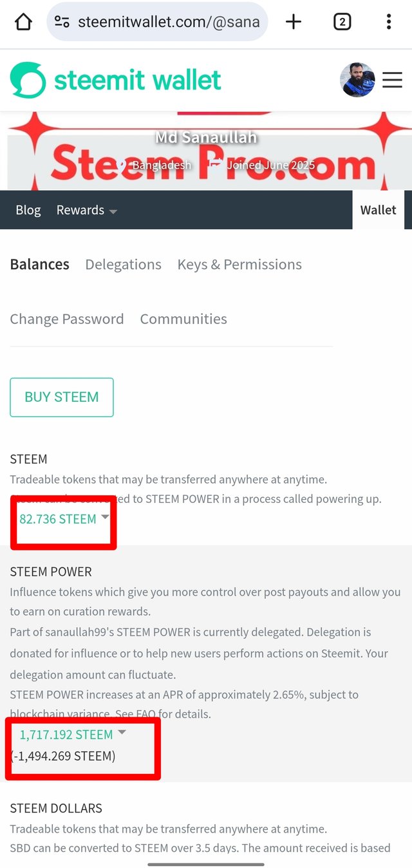Select the Wallet tab
The image size is (412, 868).
coord(378,210)
